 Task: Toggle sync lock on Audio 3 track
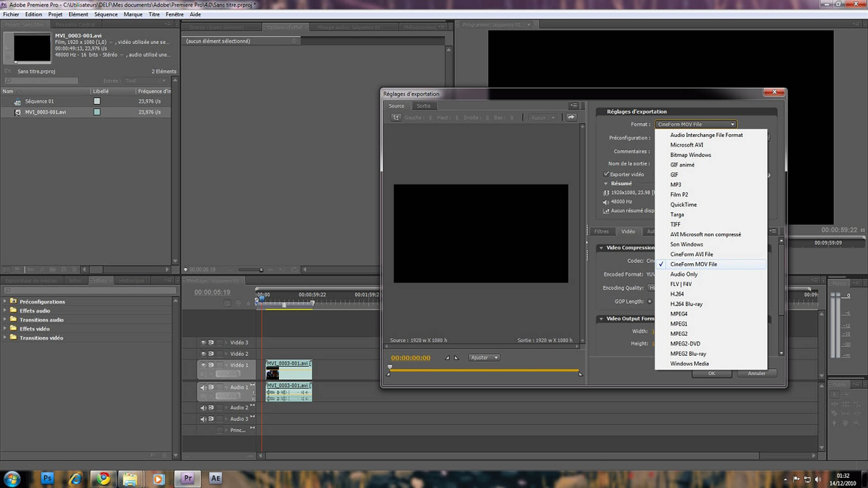coord(211,419)
